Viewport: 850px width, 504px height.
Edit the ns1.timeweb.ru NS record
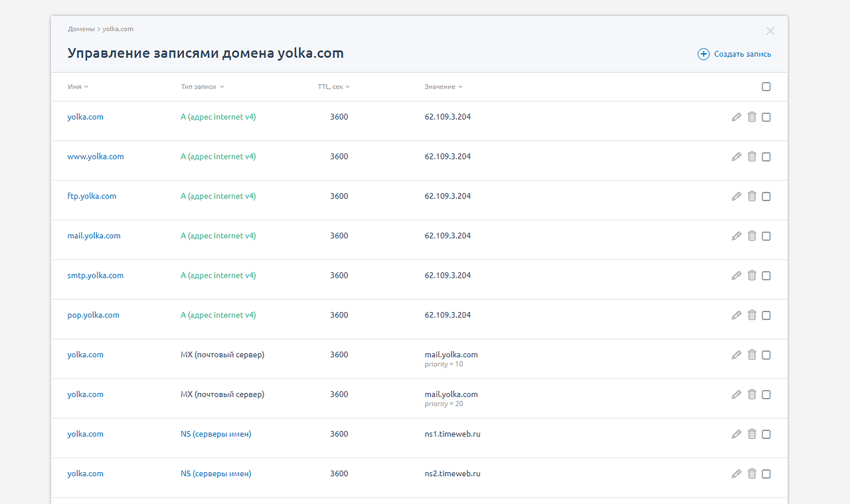pyautogui.click(x=736, y=434)
